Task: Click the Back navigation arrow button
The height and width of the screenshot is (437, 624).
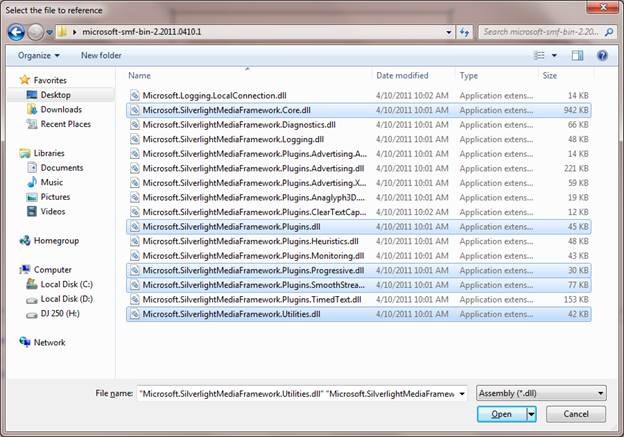Action: point(16,32)
